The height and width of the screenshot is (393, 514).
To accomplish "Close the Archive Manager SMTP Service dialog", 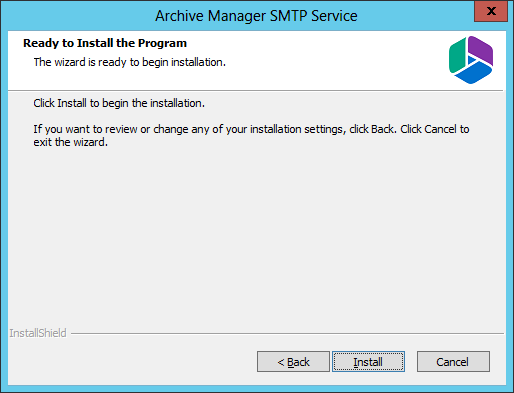I will [491, 11].
